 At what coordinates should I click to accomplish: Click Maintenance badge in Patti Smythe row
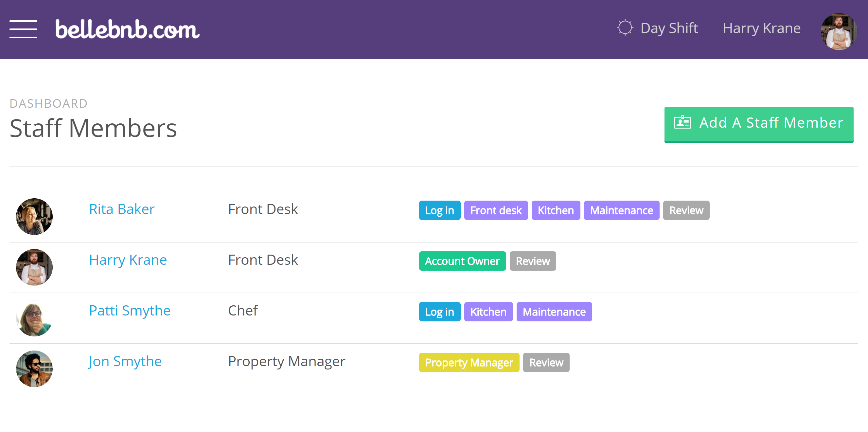[554, 311]
